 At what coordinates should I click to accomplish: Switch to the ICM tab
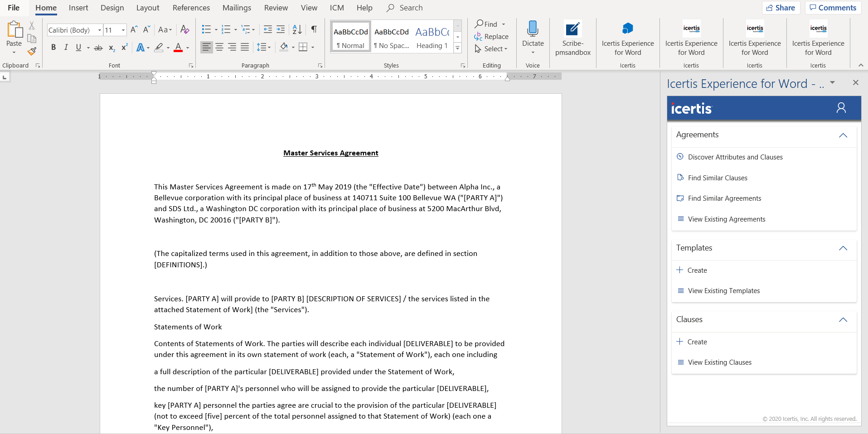(x=336, y=8)
